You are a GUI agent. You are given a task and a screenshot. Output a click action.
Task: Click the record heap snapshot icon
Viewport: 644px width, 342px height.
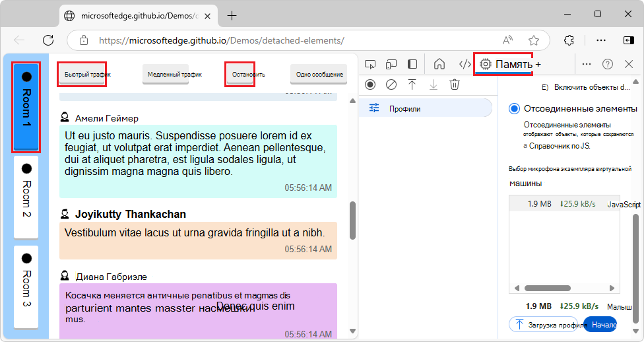pyautogui.click(x=370, y=85)
